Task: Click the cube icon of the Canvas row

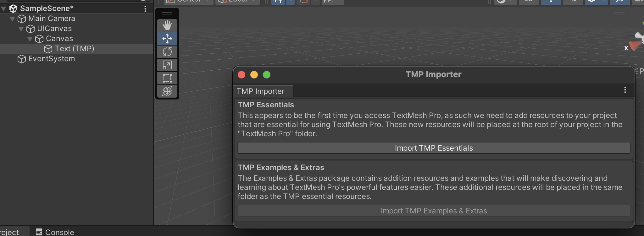Action: [x=39, y=39]
